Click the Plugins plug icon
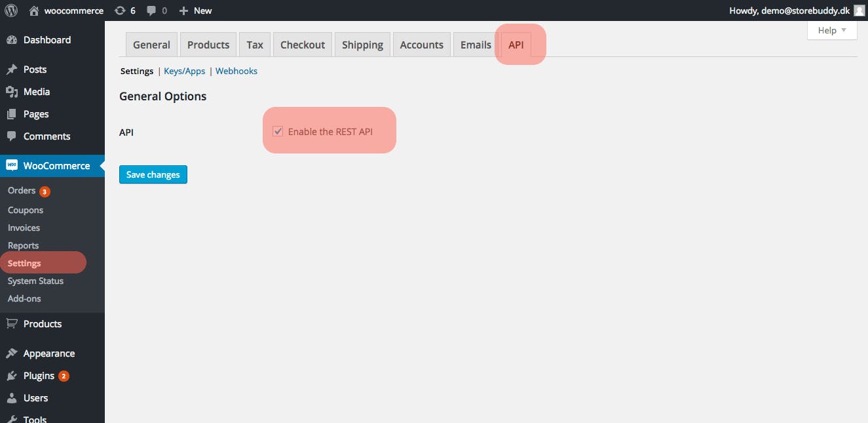The width and height of the screenshot is (868, 423). click(x=11, y=376)
